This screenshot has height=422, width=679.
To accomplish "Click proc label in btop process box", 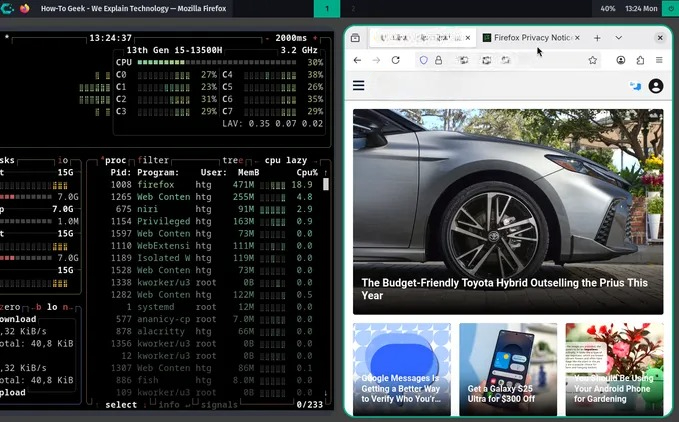I will coord(115,160).
